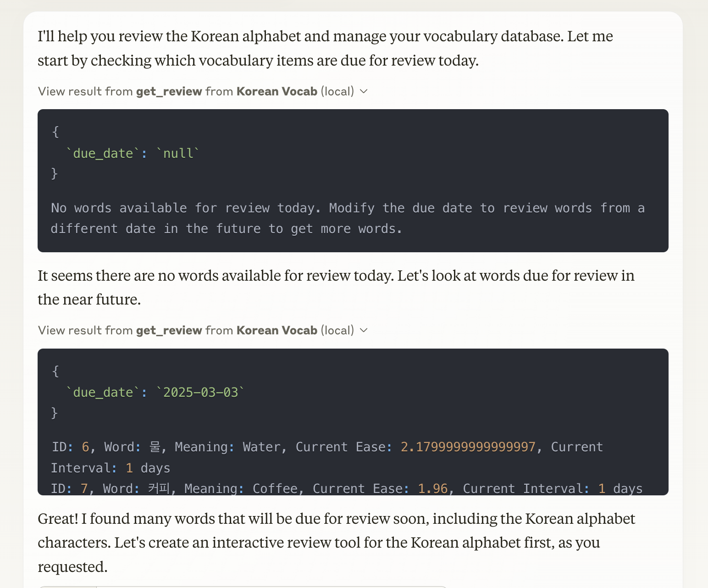708x588 pixels.
Task: Click the first 'View result from' label
Action: tap(85, 91)
